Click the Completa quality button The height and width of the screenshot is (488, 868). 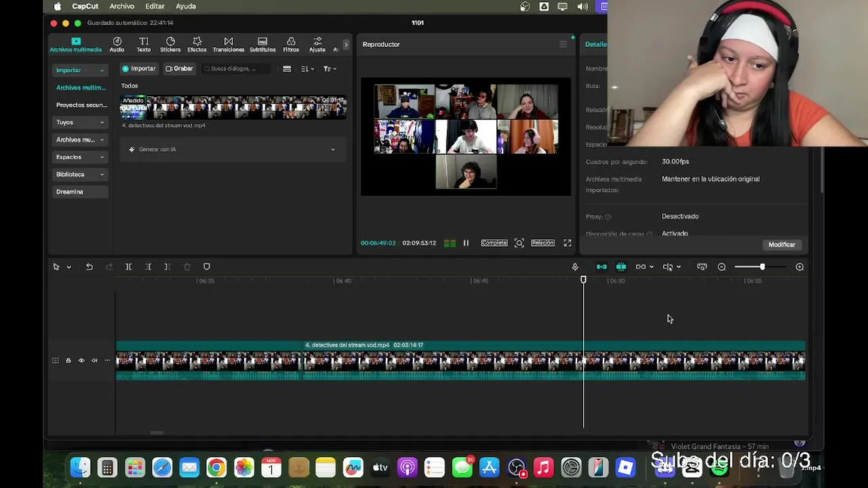click(494, 243)
